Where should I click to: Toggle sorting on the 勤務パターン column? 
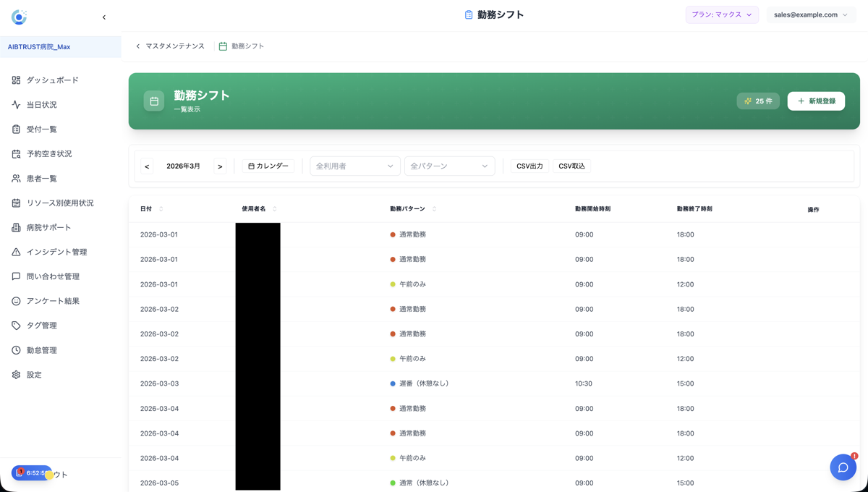(x=433, y=208)
